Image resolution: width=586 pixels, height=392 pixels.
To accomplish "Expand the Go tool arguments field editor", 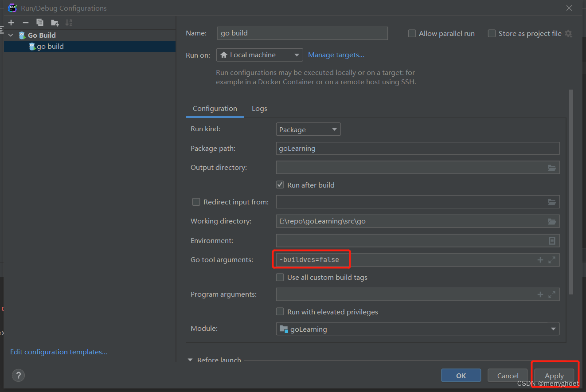I will [x=551, y=260].
